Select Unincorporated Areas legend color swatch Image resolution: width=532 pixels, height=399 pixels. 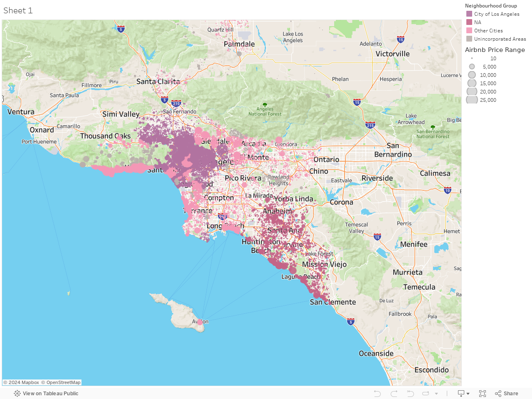click(469, 39)
